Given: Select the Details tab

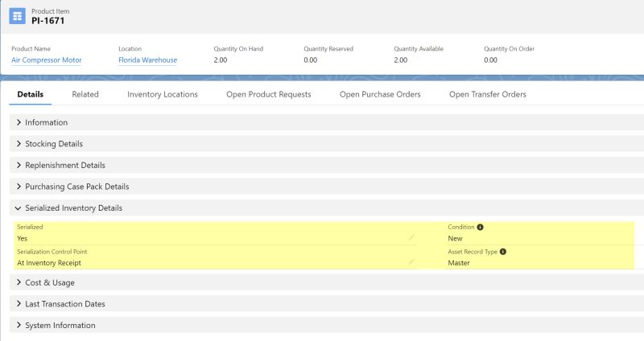Looking at the screenshot, I should tap(31, 94).
